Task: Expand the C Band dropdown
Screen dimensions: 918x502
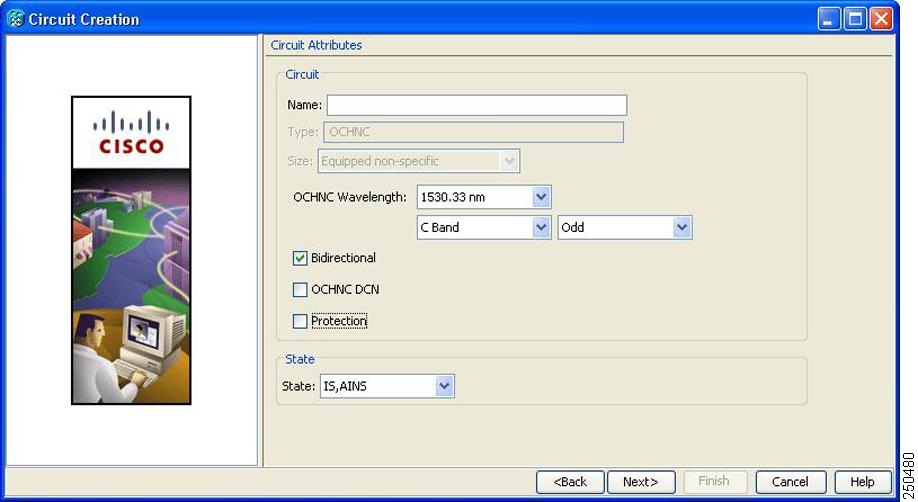Action: (x=484, y=227)
